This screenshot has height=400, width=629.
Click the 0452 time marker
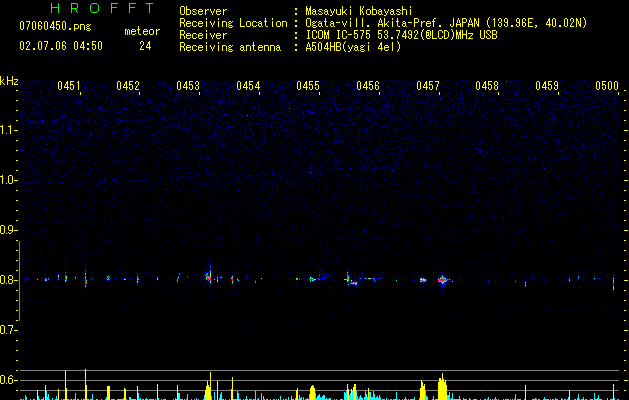[128, 86]
